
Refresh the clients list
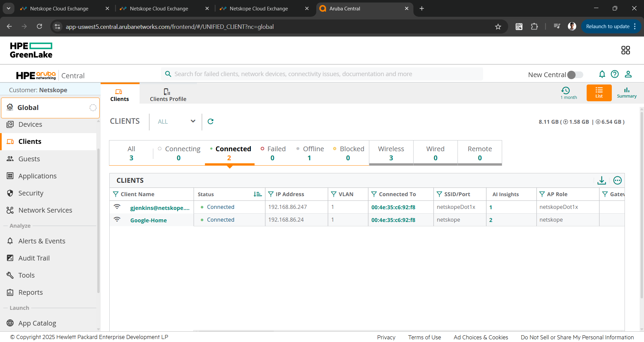coord(211,121)
